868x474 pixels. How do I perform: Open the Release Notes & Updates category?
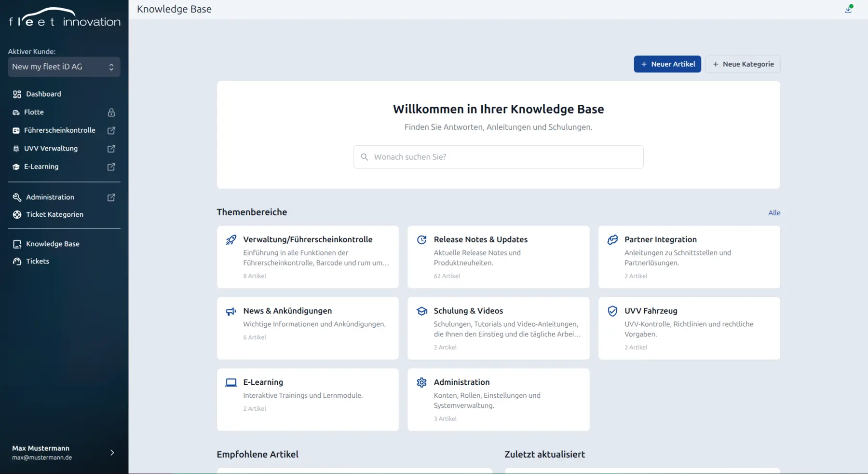[480, 239]
